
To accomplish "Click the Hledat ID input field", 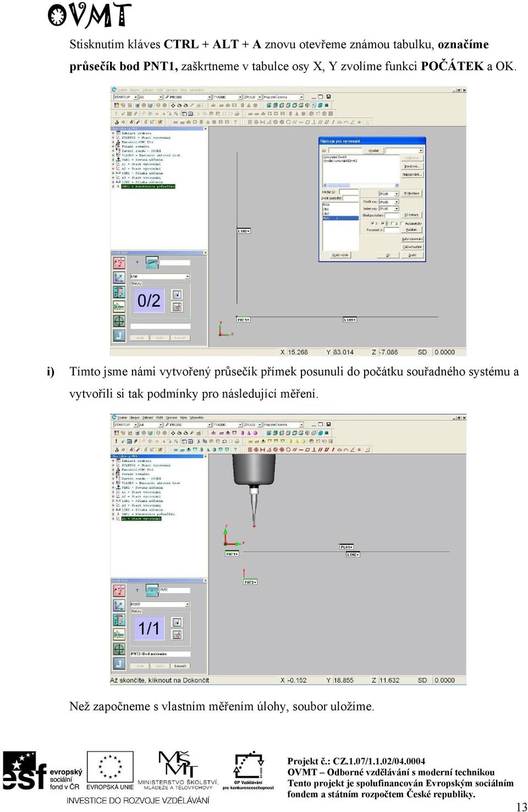I will coord(349,192).
